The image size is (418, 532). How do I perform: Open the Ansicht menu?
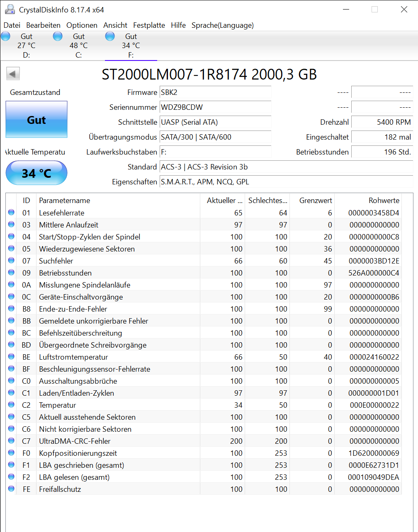point(115,25)
